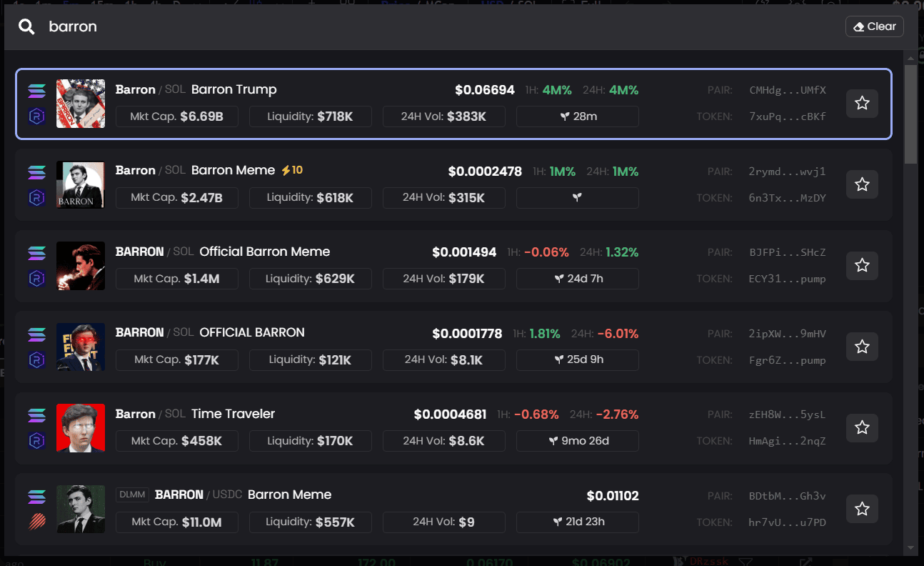The image size is (924, 566).
Task: Favorite the Barron Trump token with star
Action: point(862,104)
